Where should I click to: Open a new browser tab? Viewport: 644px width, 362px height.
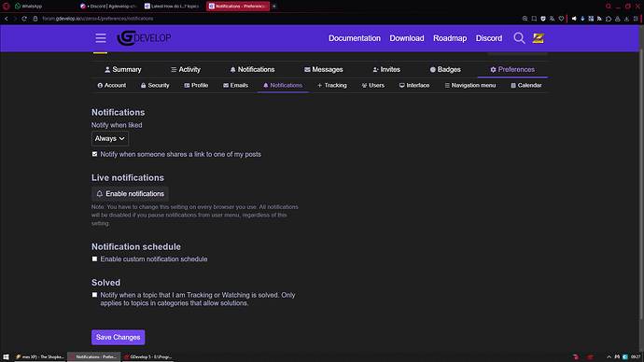[274, 7]
